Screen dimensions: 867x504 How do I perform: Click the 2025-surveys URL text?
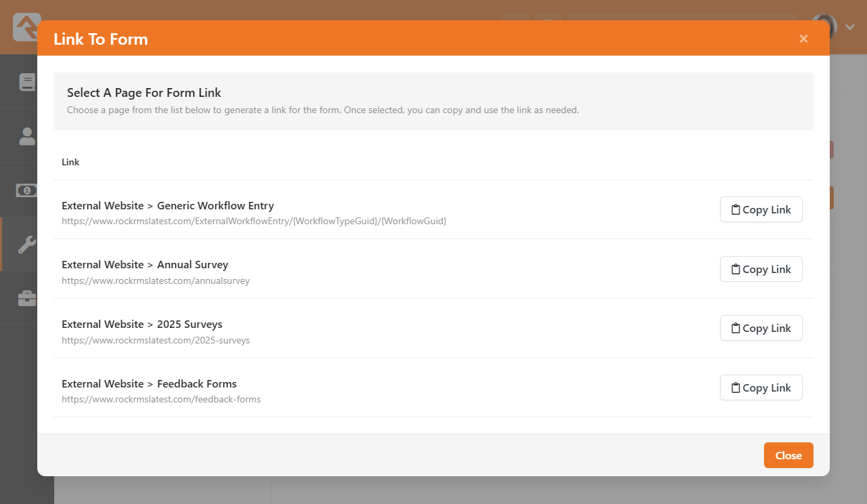coord(155,341)
